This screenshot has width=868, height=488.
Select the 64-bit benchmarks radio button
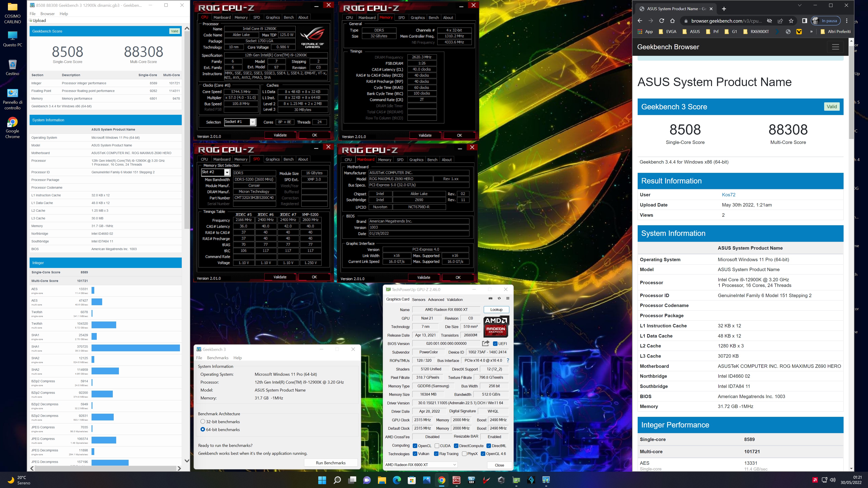203,429
